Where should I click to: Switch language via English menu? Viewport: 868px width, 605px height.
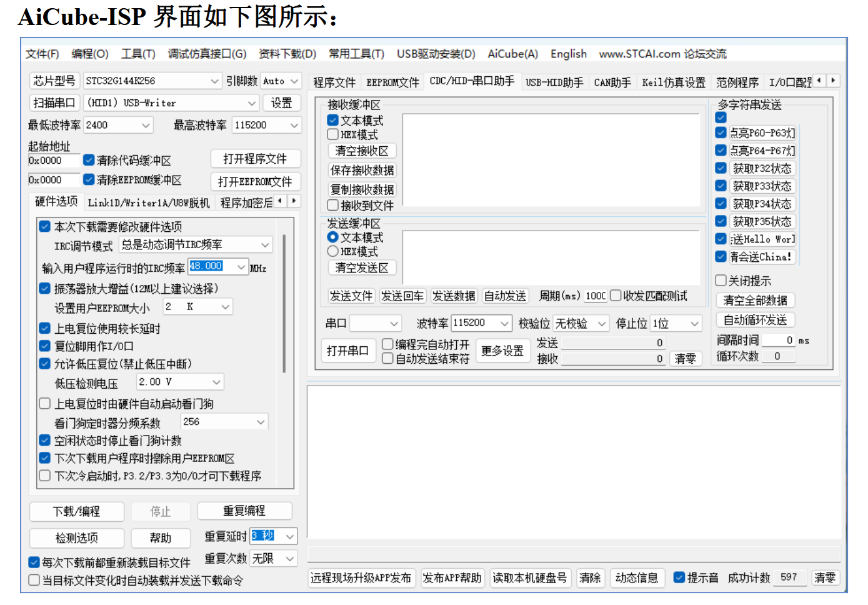(569, 54)
